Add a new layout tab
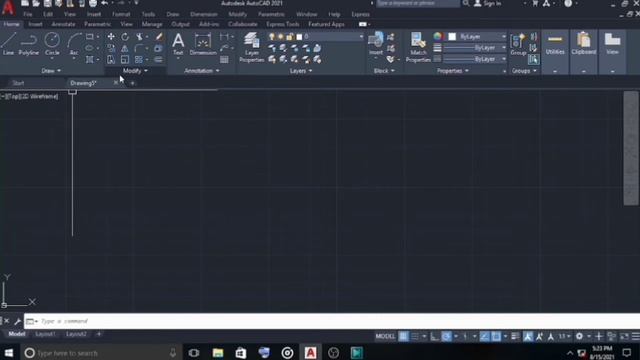Viewport: 640px width, 360px height. pos(99,334)
